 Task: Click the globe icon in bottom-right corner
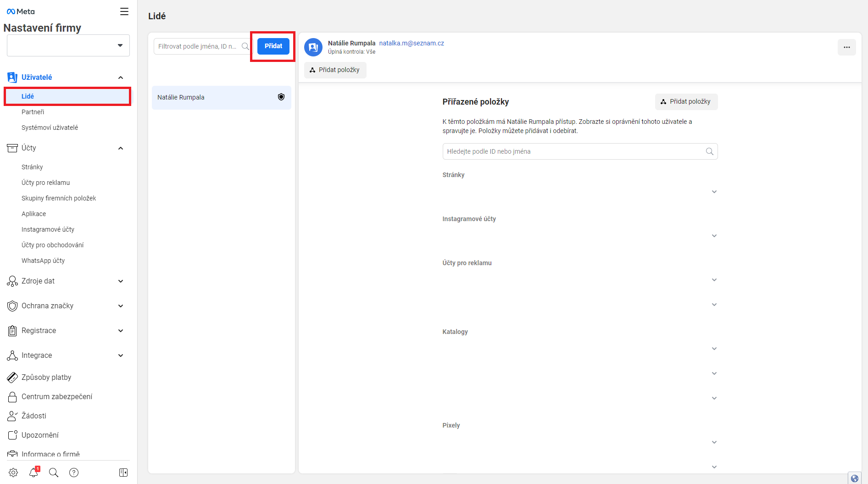855,478
